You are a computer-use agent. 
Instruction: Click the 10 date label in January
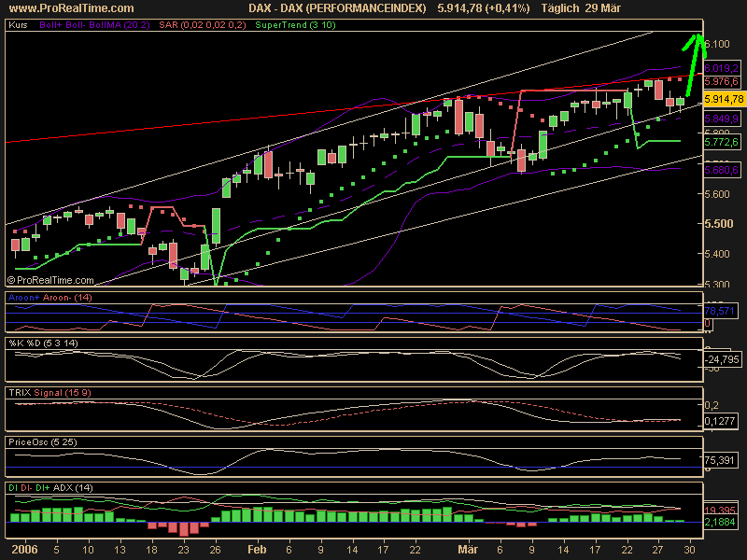point(88,550)
